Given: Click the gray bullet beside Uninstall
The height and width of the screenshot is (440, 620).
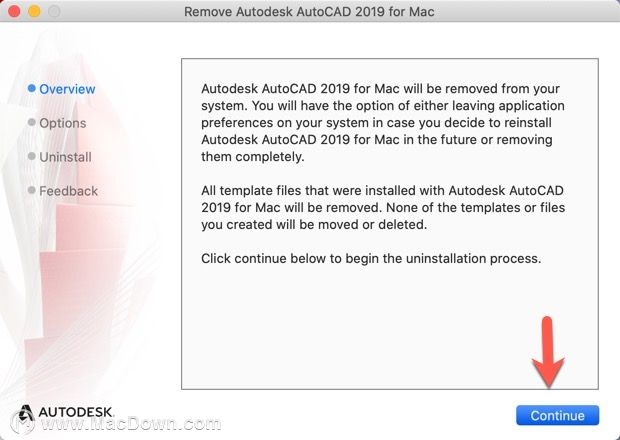Looking at the screenshot, I should 32,156.
